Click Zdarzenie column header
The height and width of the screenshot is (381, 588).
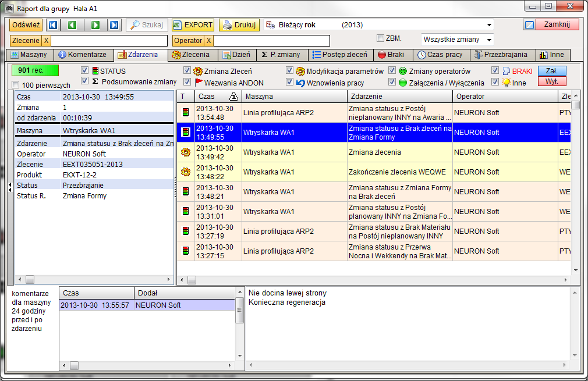pyautogui.click(x=400, y=97)
